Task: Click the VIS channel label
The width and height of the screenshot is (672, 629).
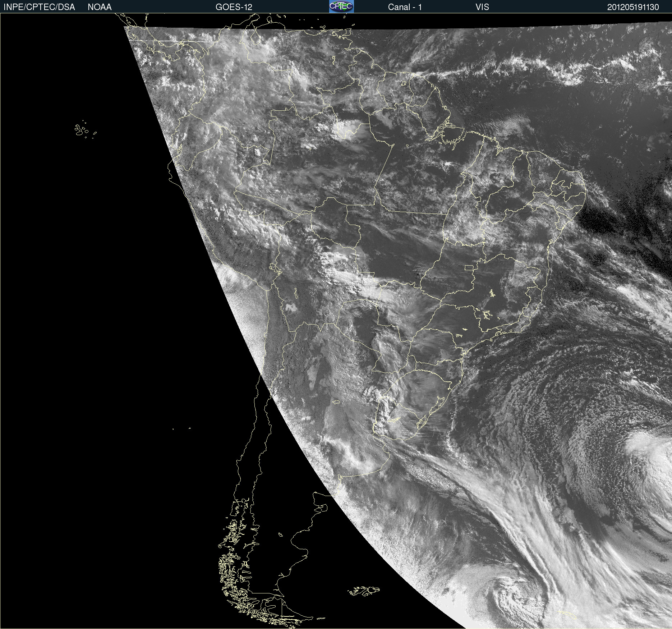Action: pyautogui.click(x=482, y=7)
